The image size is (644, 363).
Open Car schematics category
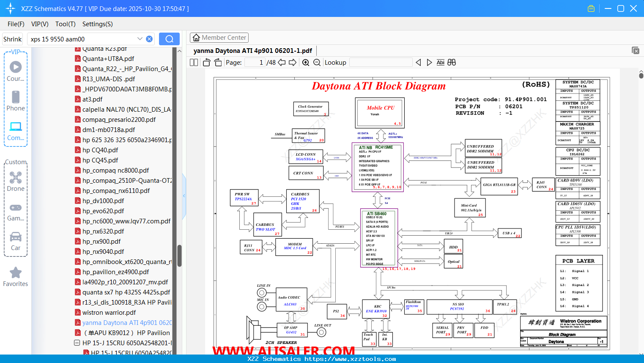(16, 241)
